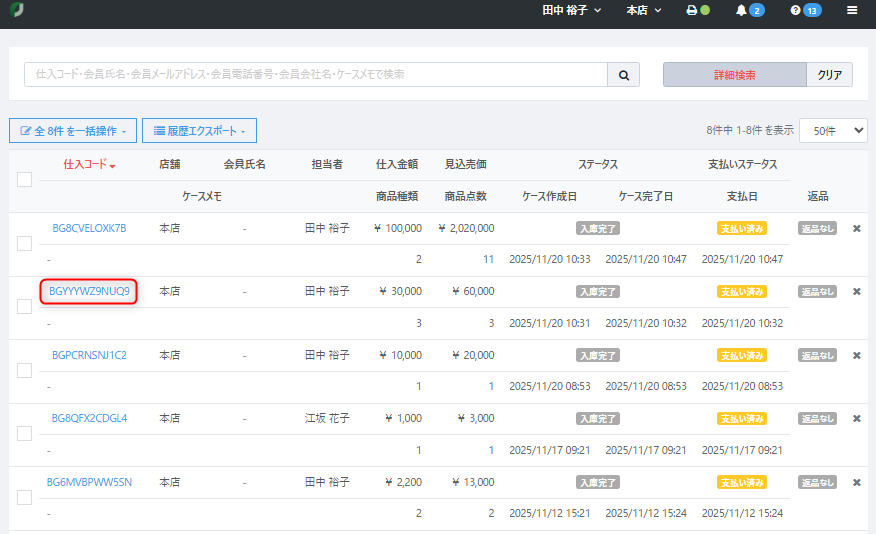The image size is (876, 534).
Task: Open the 50件 page size dropdown
Action: coord(839,130)
